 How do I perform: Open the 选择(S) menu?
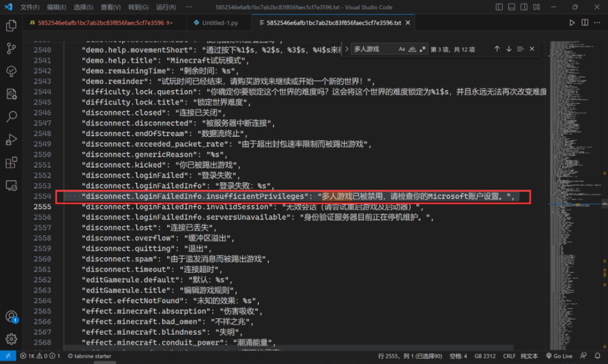click(x=83, y=7)
